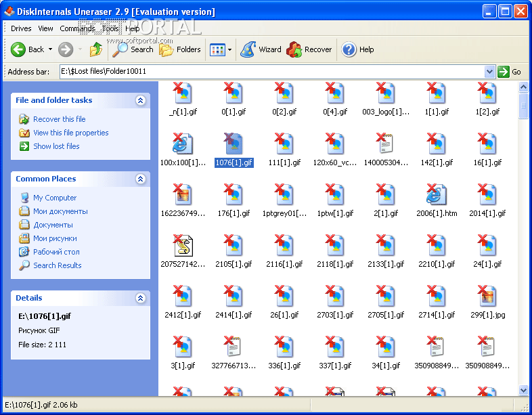Viewport: 532px width, 415px height.
Task: Collapse the Details panel
Action: [141, 298]
